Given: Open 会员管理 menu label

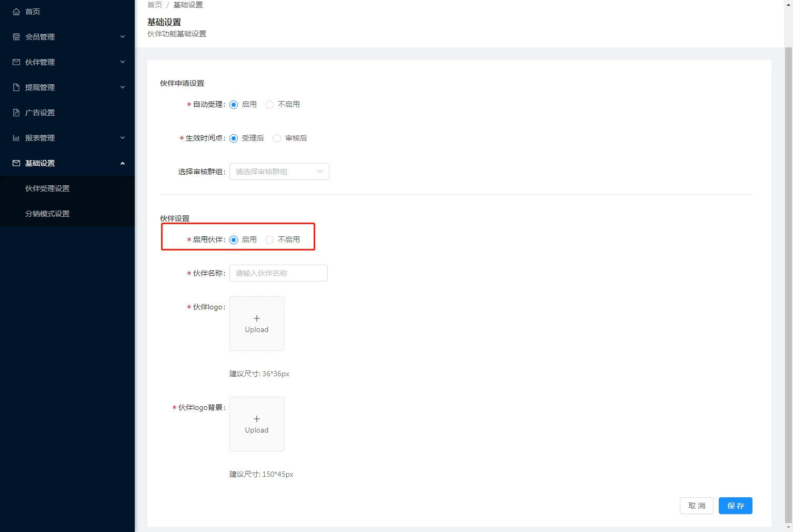Looking at the screenshot, I should (40, 37).
